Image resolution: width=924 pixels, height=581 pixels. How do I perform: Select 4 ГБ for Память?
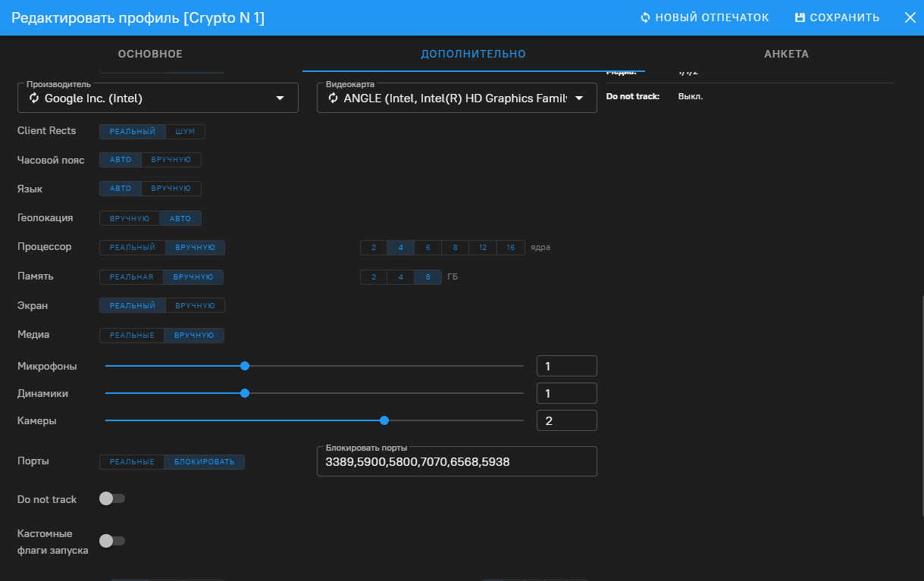[400, 277]
